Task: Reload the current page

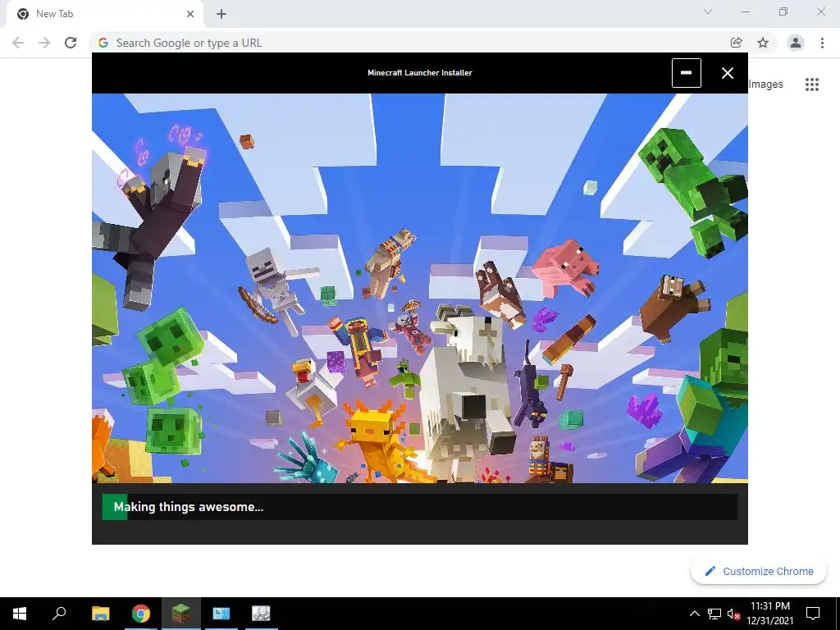Action: [x=71, y=43]
